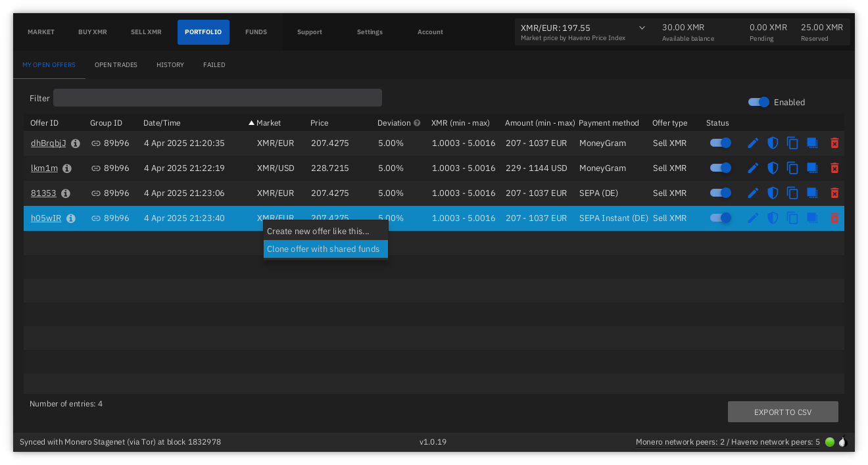Screen dimensions: 868x465
Task: Remove offer dhBrqbjJ with red trash icon
Action: 834,143
